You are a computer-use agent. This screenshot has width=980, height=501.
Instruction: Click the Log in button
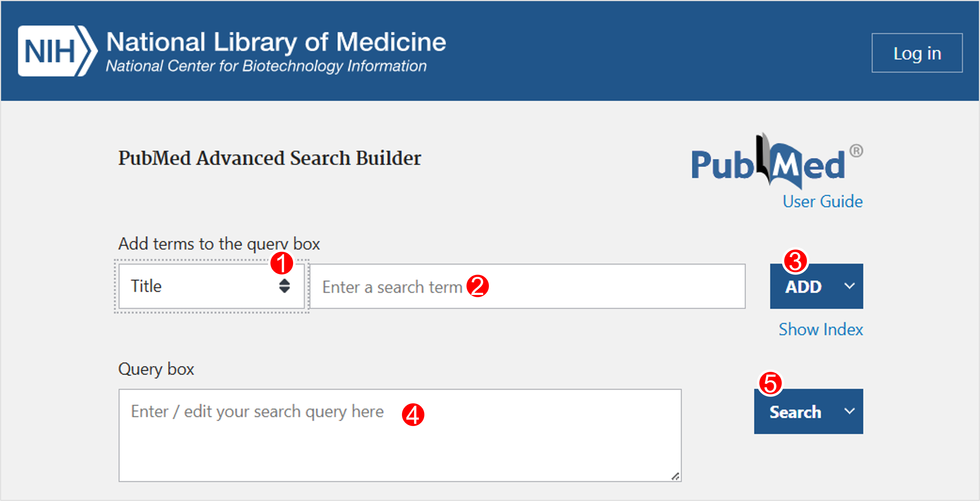(x=917, y=53)
